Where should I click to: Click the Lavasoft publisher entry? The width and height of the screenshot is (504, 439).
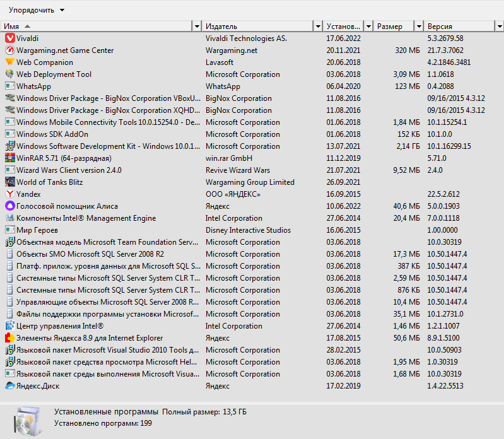220,62
